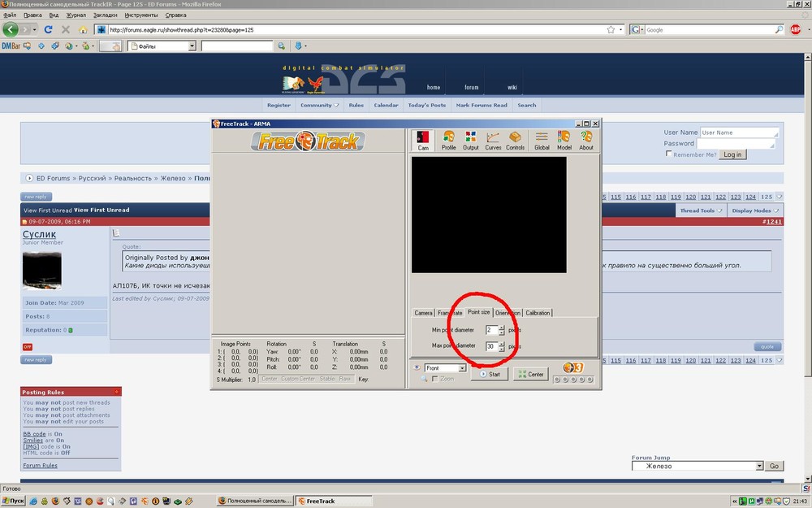Bookmark page with the star icon
The width and height of the screenshot is (812, 508).
click(x=611, y=29)
